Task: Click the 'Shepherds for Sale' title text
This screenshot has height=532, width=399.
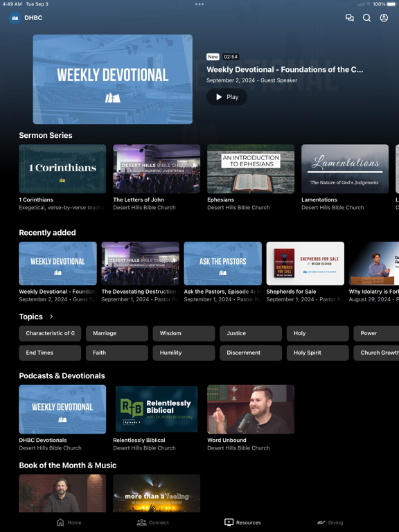Action: coord(291,292)
